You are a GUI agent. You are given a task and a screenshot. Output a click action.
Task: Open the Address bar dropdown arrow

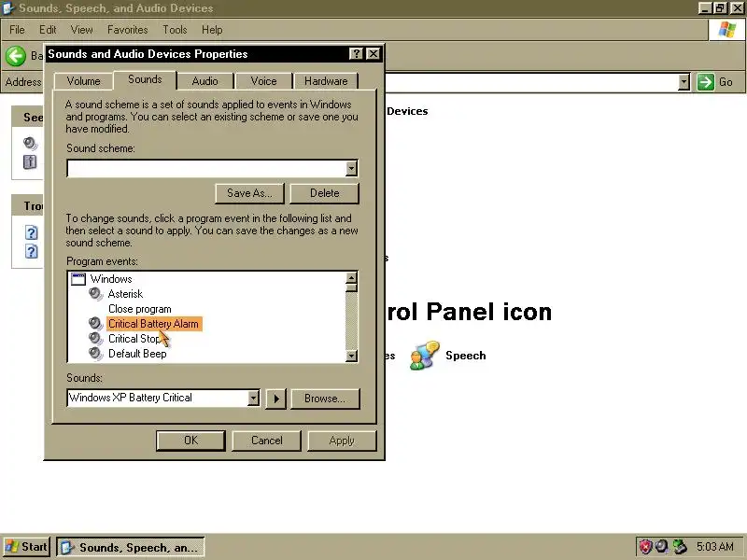(684, 82)
